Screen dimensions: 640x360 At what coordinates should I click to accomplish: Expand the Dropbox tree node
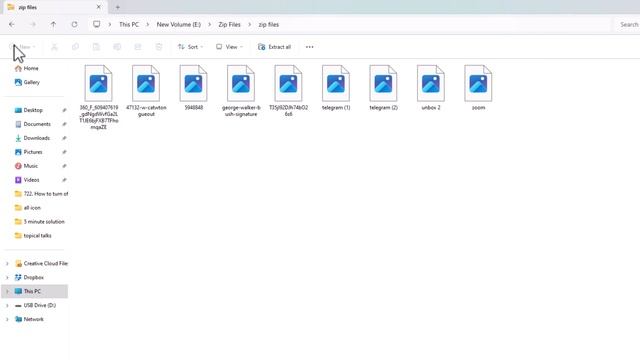[x=7, y=278]
